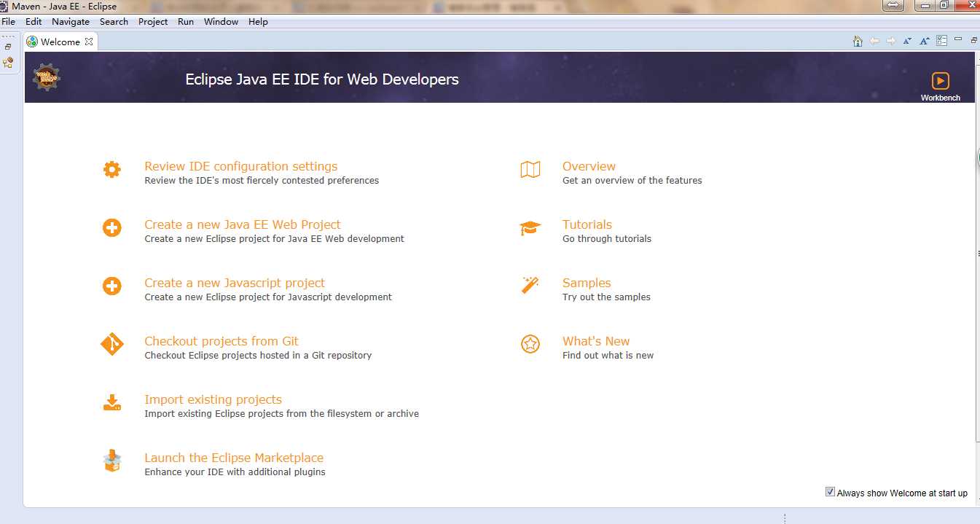Click the Navigate Backward arrow icon

coord(874,42)
